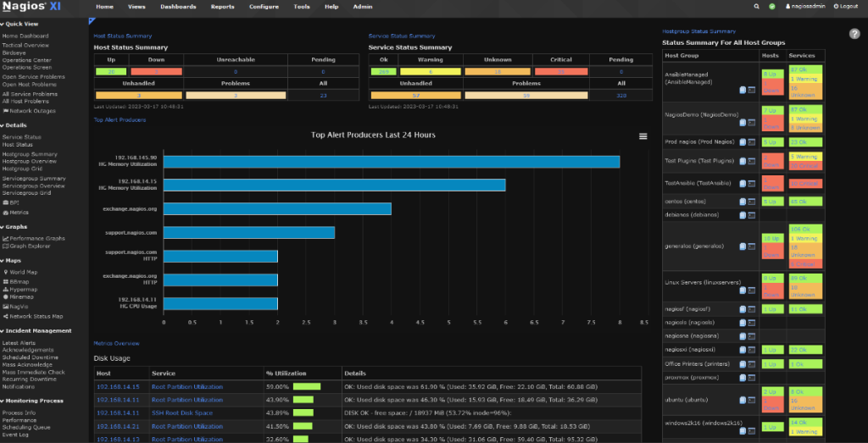Image resolution: width=868 pixels, height=443 pixels.
Task: Collapse the Maps sidebar section
Action: click(x=12, y=261)
